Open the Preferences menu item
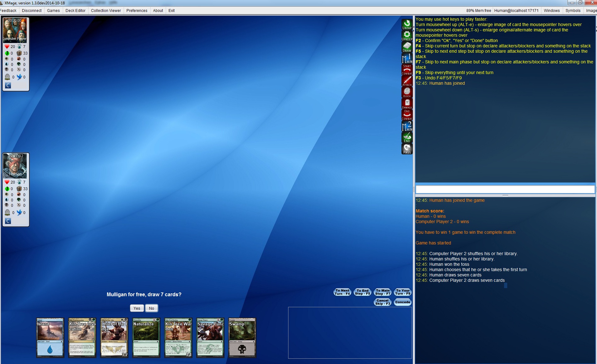Image resolution: width=597 pixels, height=364 pixels. pos(137,10)
